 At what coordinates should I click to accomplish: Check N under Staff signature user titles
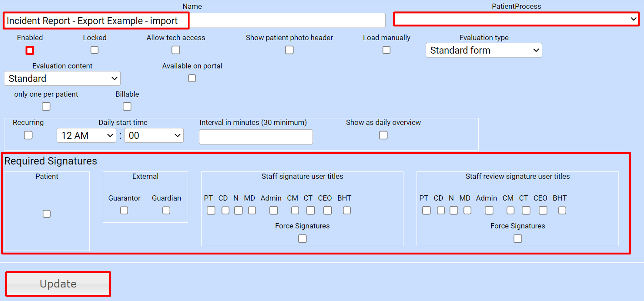point(238,210)
